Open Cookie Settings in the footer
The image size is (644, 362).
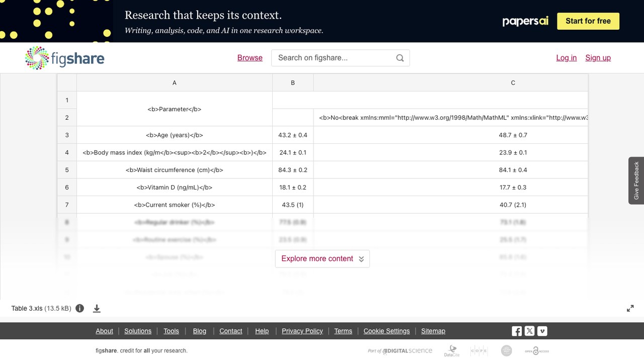[x=387, y=331]
